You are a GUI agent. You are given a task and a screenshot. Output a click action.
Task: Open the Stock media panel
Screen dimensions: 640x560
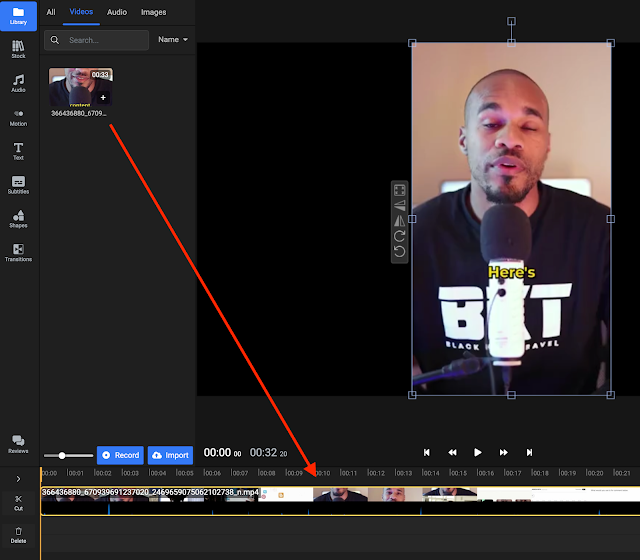point(18,49)
